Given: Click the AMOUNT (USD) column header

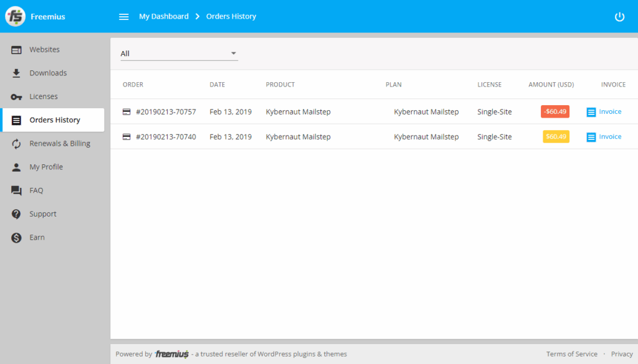Looking at the screenshot, I should click(551, 85).
